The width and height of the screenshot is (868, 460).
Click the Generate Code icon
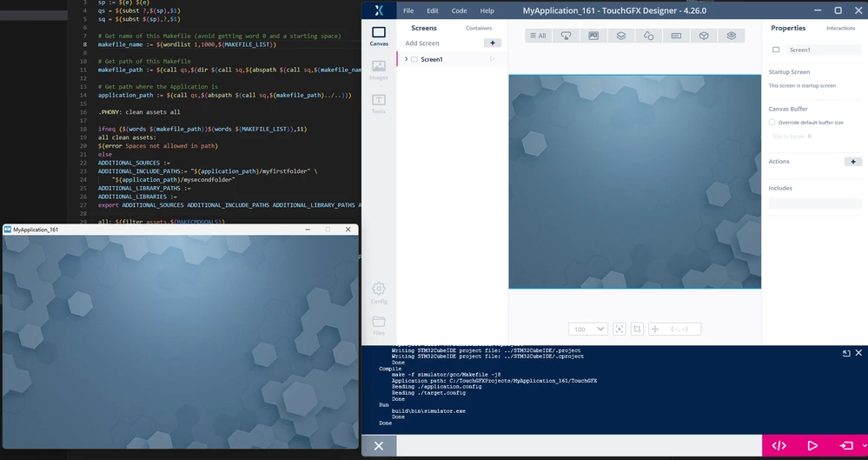click(x=779, y=445)
